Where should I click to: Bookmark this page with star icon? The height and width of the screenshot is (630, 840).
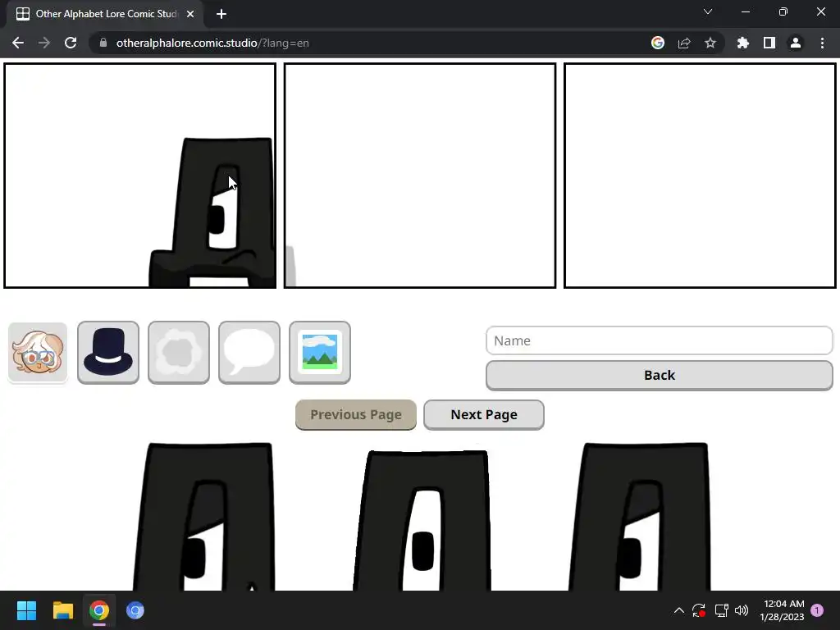710,43
